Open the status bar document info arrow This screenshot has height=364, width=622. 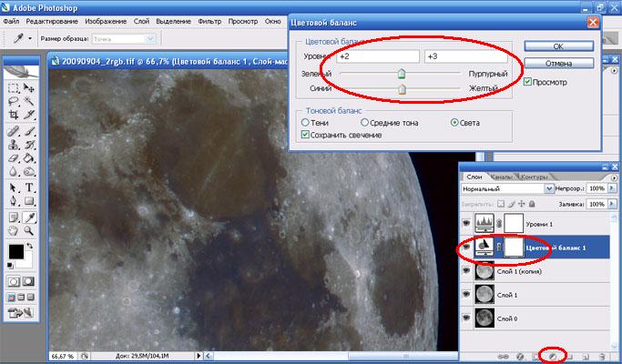[199, 356]
